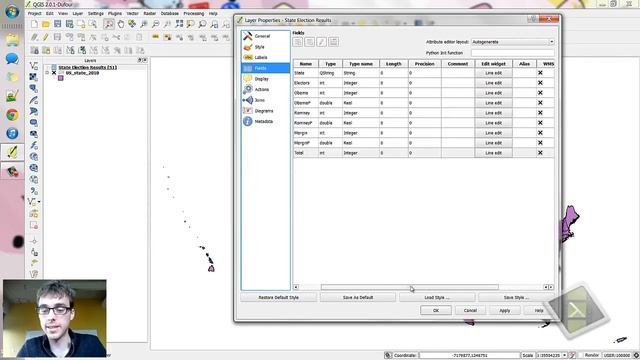Toggle WMS mark for Obama field
This screenshot has width=640, height=360.
point(540,93)
